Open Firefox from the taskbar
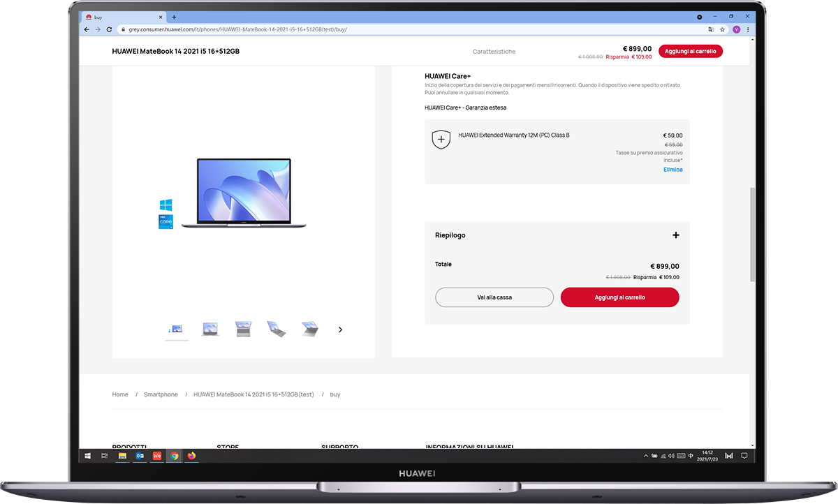The width and height of the screenshot is (838, 504). pos(192,456)
